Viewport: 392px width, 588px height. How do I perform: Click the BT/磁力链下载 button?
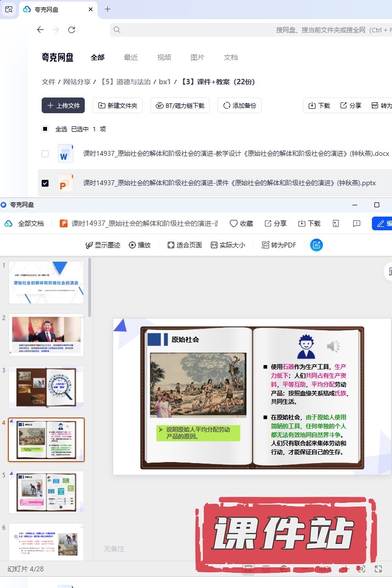[180, 105]
